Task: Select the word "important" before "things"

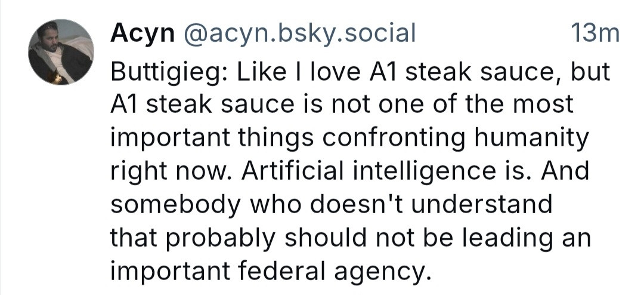Action: tap(170, 138)
